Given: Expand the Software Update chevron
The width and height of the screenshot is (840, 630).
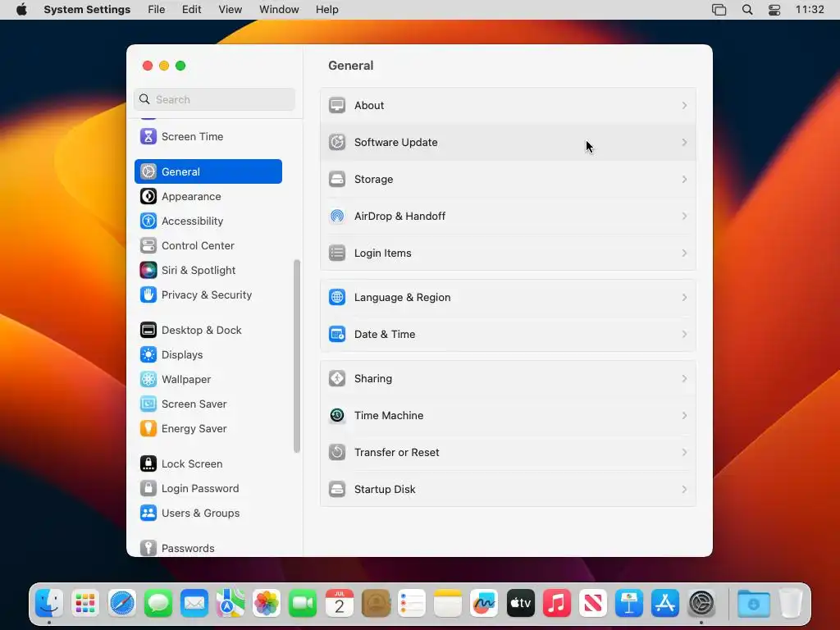Looking at the screenshot, I should tap(685, 143).
